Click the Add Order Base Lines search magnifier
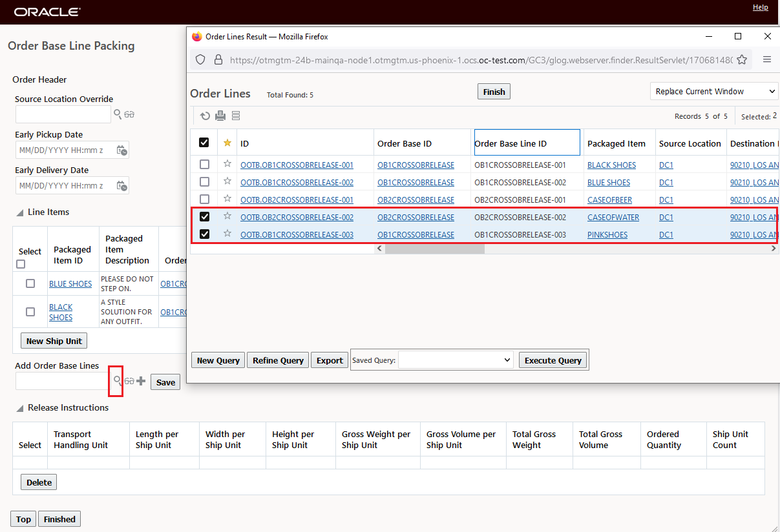Image resolution: width=780 pixels, height=532 pixels. coord(117,381)
